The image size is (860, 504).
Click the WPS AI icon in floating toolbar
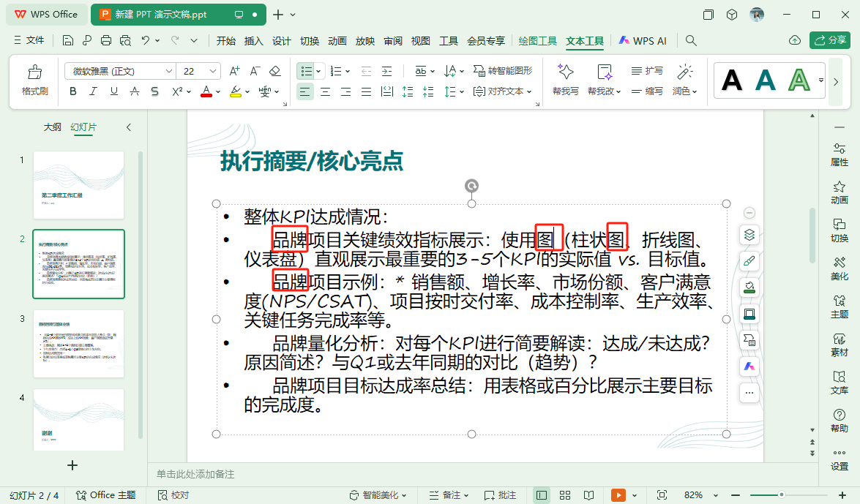click(x=749, y=366)
